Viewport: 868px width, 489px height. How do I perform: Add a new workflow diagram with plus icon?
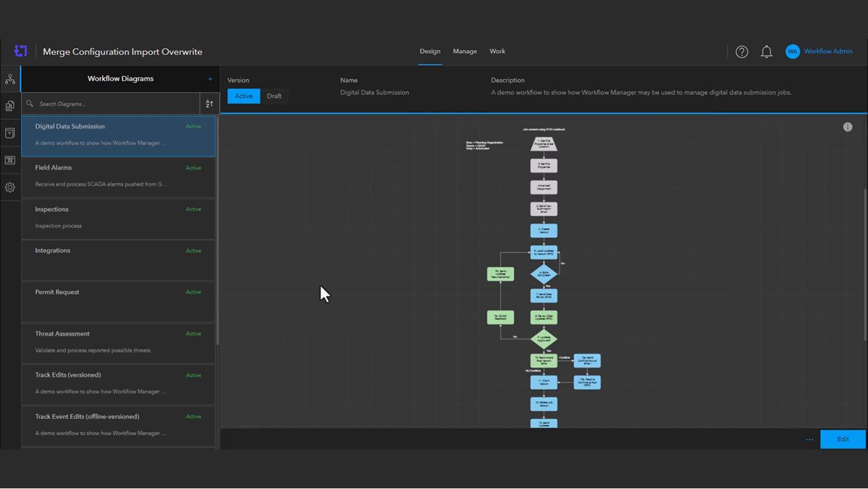210,79
